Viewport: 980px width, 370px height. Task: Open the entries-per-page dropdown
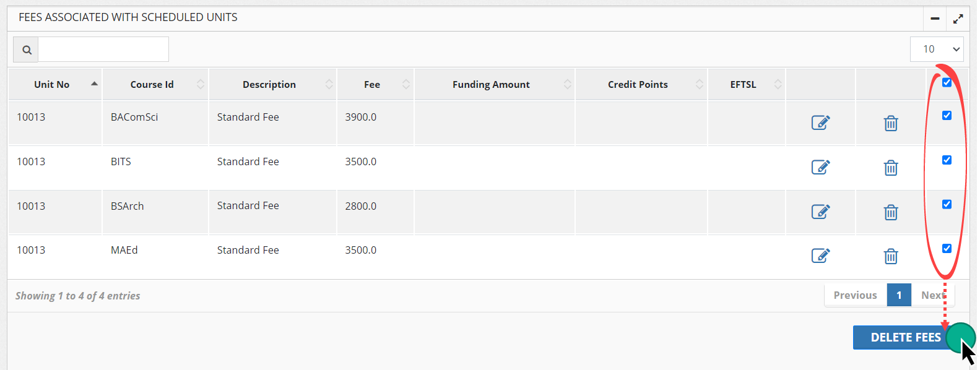point(936,49)
